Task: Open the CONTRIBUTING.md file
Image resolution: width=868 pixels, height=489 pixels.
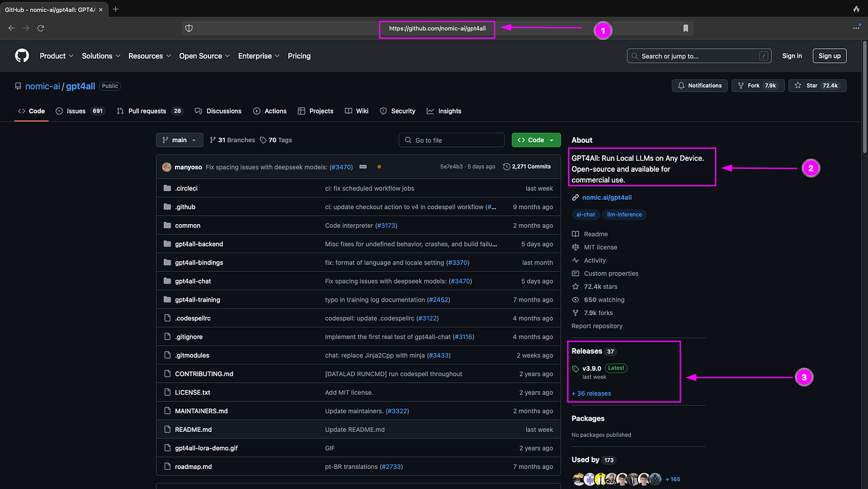Action: [204, 374]
